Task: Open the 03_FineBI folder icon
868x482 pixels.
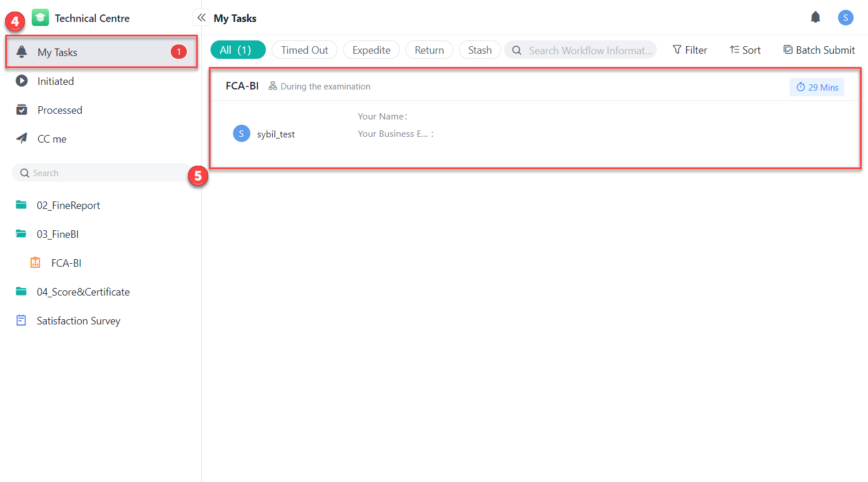Action: 21,234
